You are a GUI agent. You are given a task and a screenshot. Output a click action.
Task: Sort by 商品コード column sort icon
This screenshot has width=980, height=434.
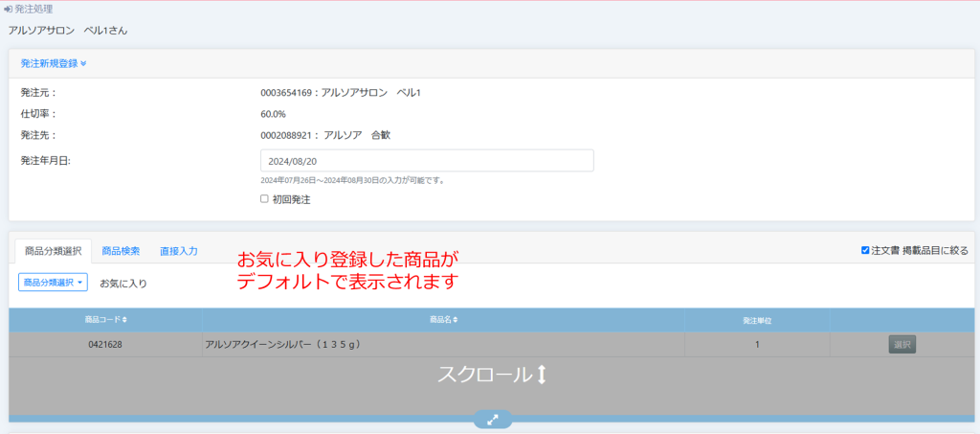[x=124, y=319]
